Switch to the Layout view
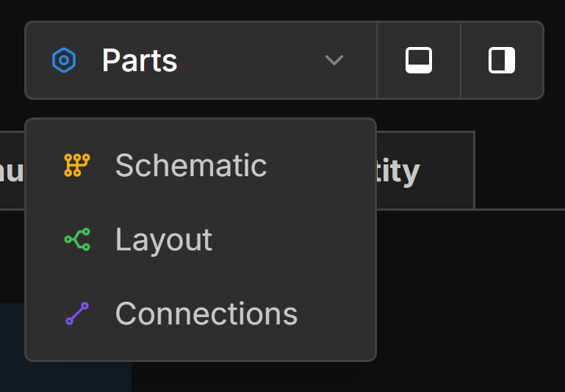Viewport: 565px width, 392px height. click(x=163, y=239)
